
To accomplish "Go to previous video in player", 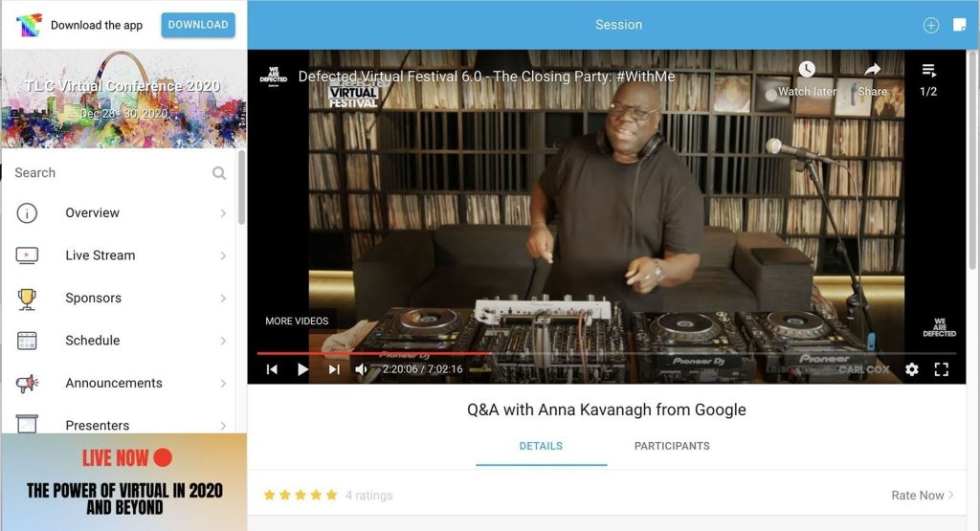I will [272, 369].
